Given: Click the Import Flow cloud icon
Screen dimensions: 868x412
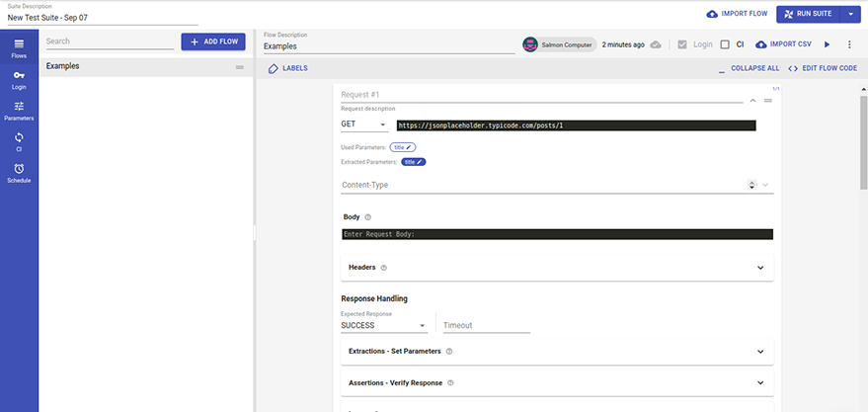Looking at the screenshot, I should click(x=712, y=14).
